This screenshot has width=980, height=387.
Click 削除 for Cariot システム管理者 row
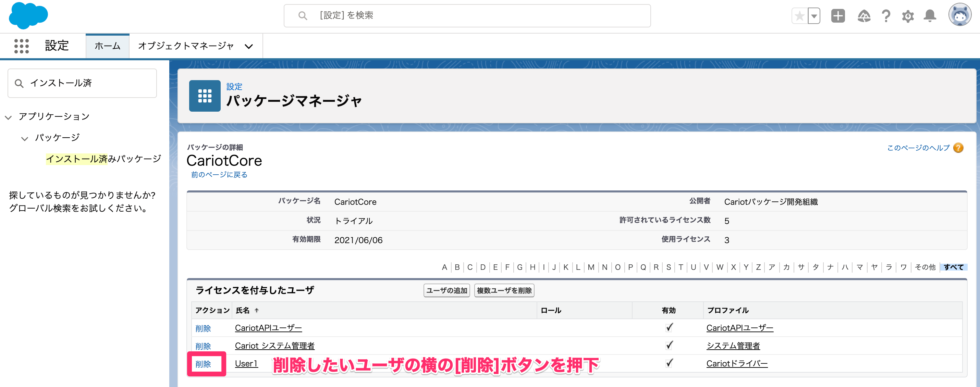(x=203, y=346)
